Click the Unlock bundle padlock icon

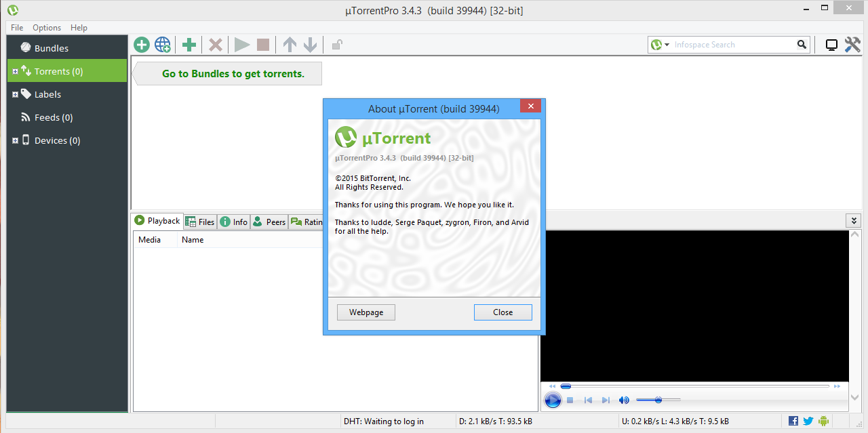click(336, 45)
